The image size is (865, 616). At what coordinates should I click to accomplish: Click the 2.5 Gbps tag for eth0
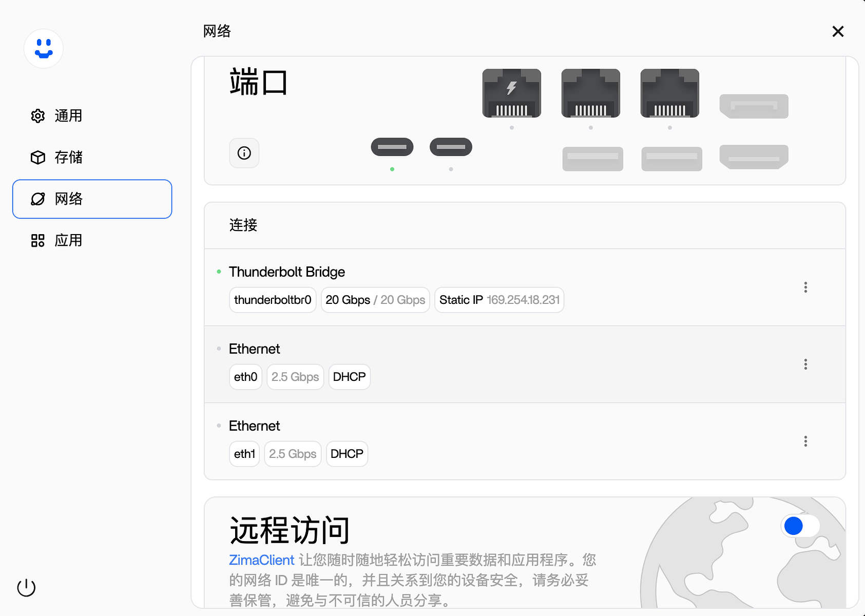tap(295, 377)
